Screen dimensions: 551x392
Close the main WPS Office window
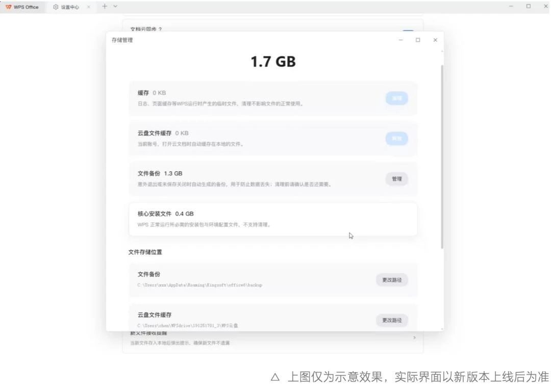point(546,6)
